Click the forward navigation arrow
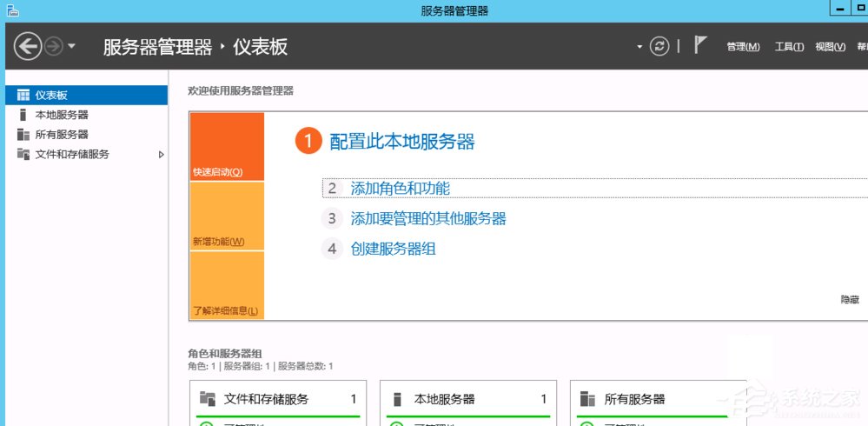The height and width of the screenshot is (426, 868). click(54, 46)
